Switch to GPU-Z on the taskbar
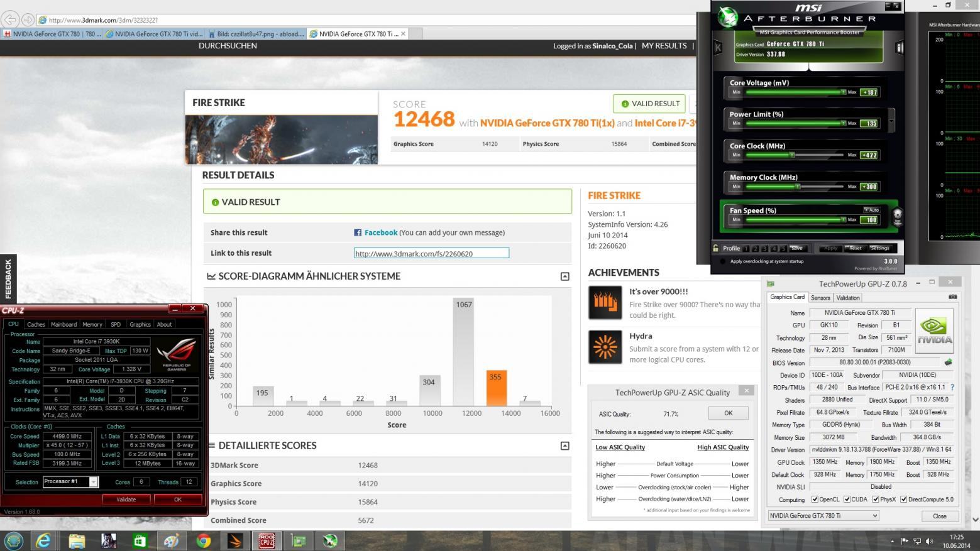The width and height of the screenshot is (980, 551). click(299, 540)
